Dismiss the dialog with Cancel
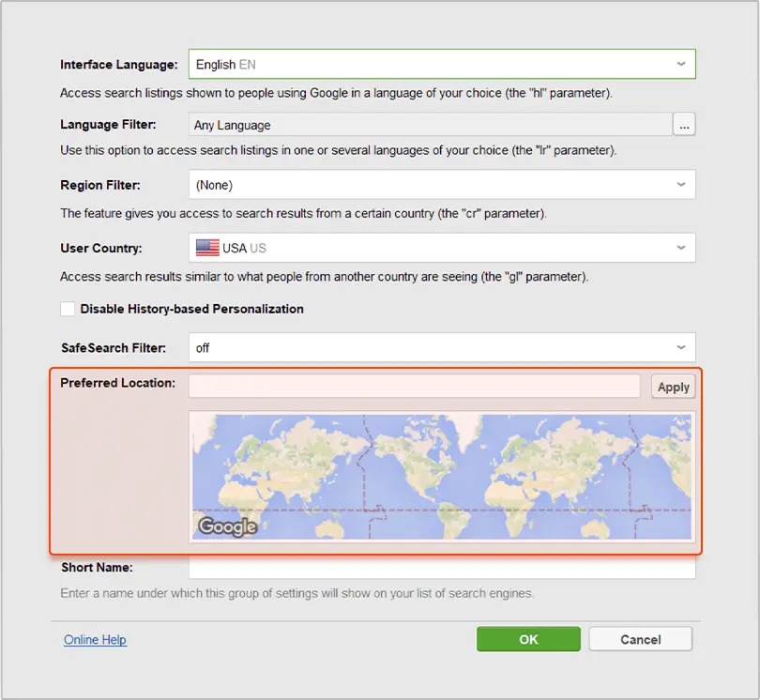 point(641,639)
